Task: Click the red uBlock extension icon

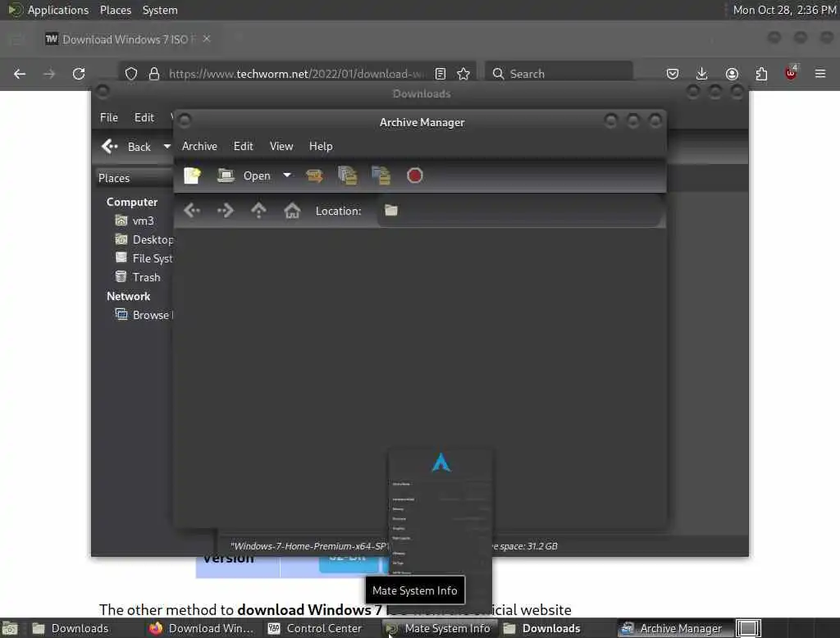Action: (x=791, y=73)
